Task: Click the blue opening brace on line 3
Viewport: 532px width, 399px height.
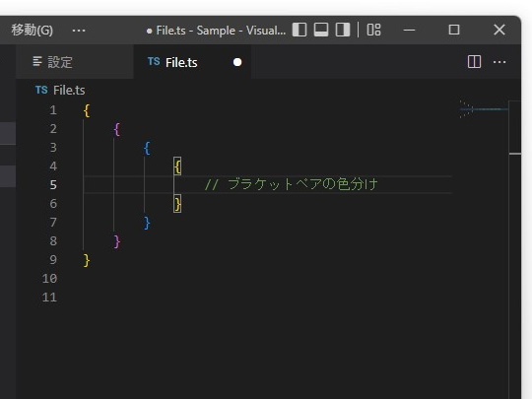Action: click(147, 148)
